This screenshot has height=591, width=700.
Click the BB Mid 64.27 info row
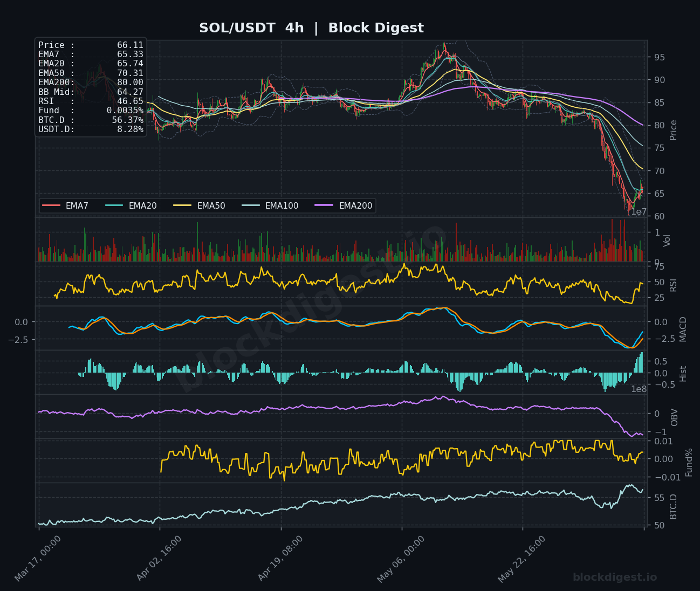[x=91, y=92]
